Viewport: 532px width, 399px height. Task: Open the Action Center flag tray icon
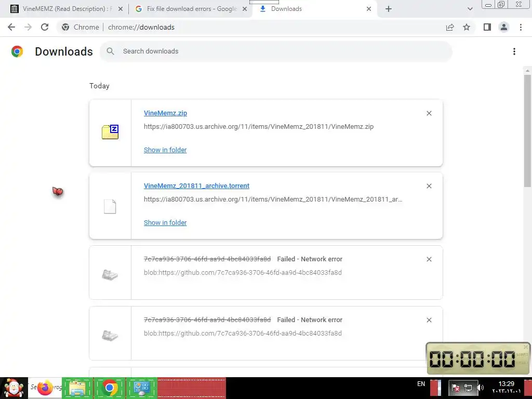point(456,388)
